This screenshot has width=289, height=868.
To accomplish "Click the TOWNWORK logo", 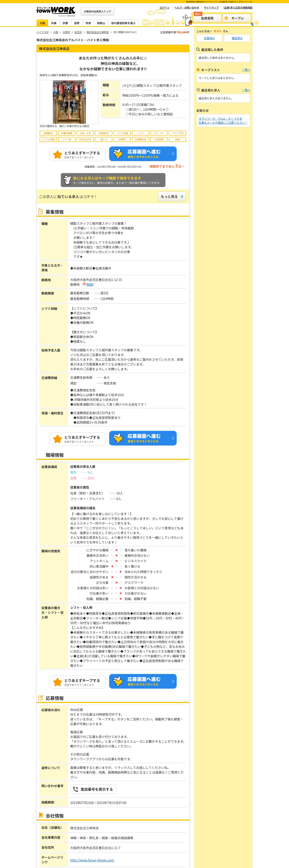I will pos(56,11).
